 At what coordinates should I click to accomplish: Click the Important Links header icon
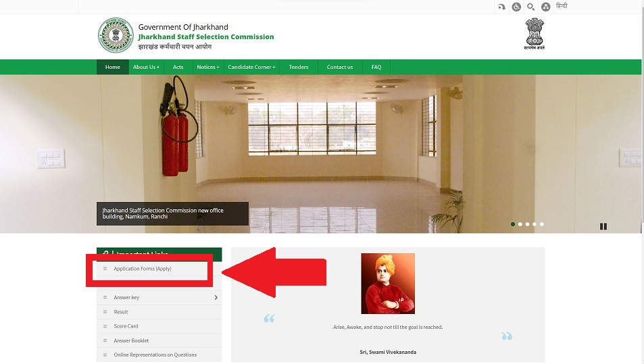point(106,254)
